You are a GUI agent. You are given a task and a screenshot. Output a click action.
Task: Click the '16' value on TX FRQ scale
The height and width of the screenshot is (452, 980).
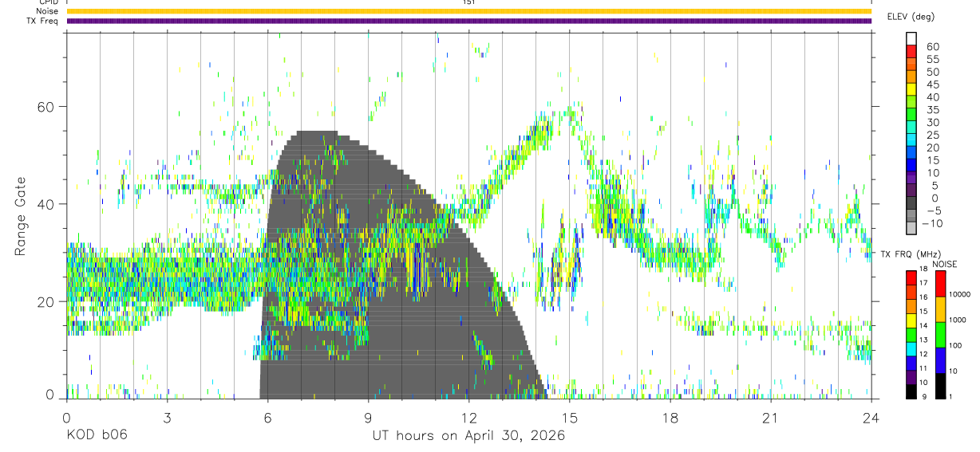[923, 297]
